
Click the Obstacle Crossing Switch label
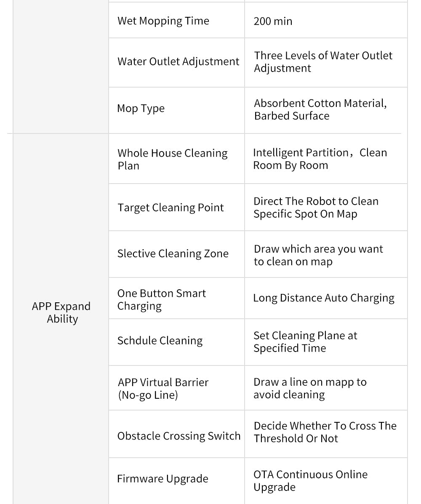(179, 436)
